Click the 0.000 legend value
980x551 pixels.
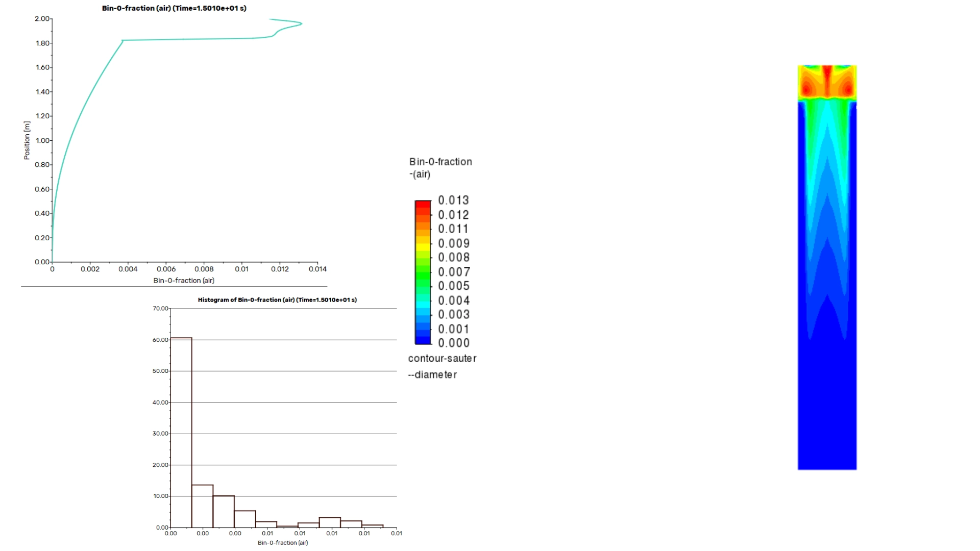pyautogui.click(x=453, y=343)
